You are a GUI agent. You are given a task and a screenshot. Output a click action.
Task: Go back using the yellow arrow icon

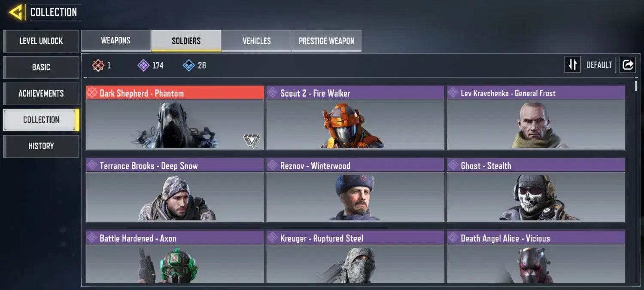coord(16,12)
